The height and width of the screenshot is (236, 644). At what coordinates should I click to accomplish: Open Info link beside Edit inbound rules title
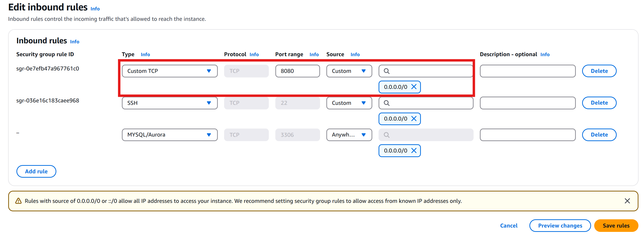[x=95, y=9]
